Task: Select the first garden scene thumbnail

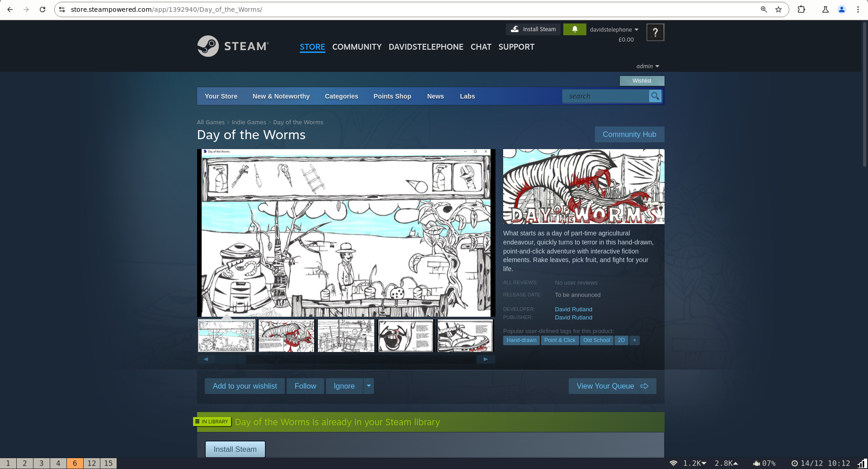Action: [x=226, y=336]
